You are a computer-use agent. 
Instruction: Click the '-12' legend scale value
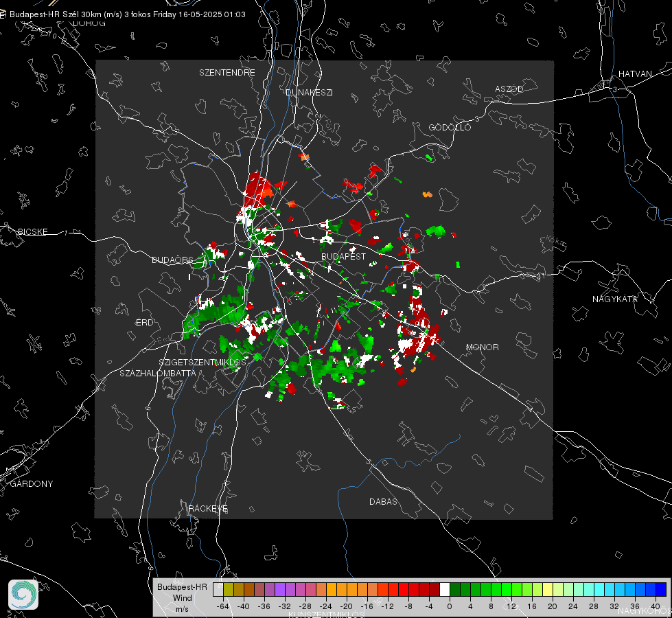pyautogui.click(x=387, y=606)
